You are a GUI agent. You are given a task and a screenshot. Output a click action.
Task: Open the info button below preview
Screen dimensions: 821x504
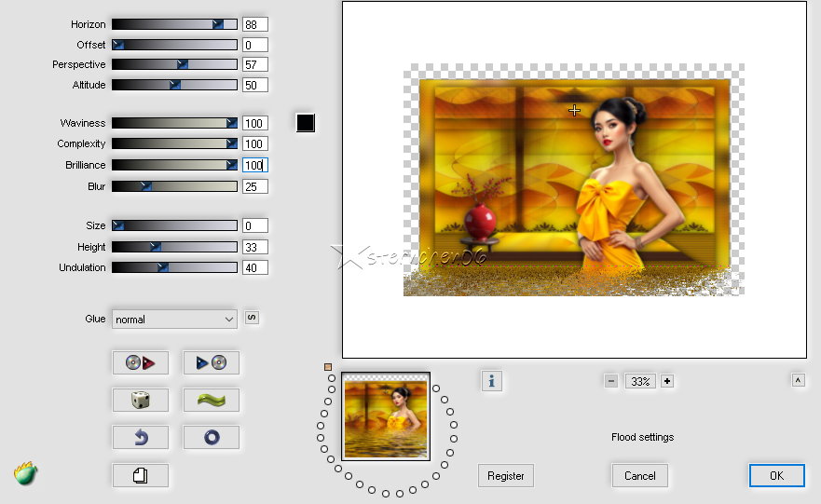[x=491, y=380]
